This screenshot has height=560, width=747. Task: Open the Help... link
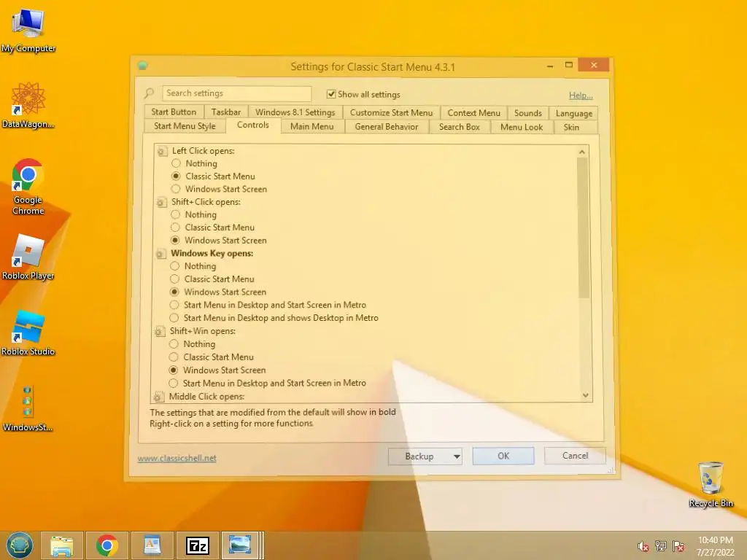click(581, 96)
